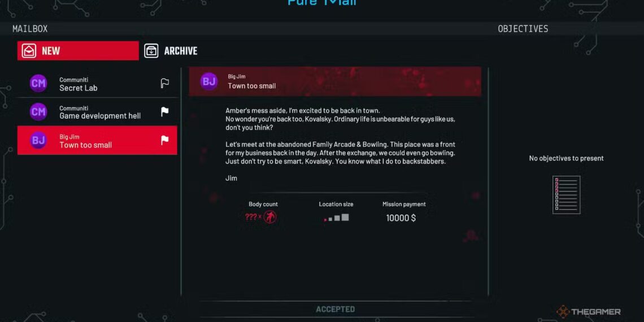Open the NEW mailbox tab
This screenshot has height=322, width=644.
point(78,50)
